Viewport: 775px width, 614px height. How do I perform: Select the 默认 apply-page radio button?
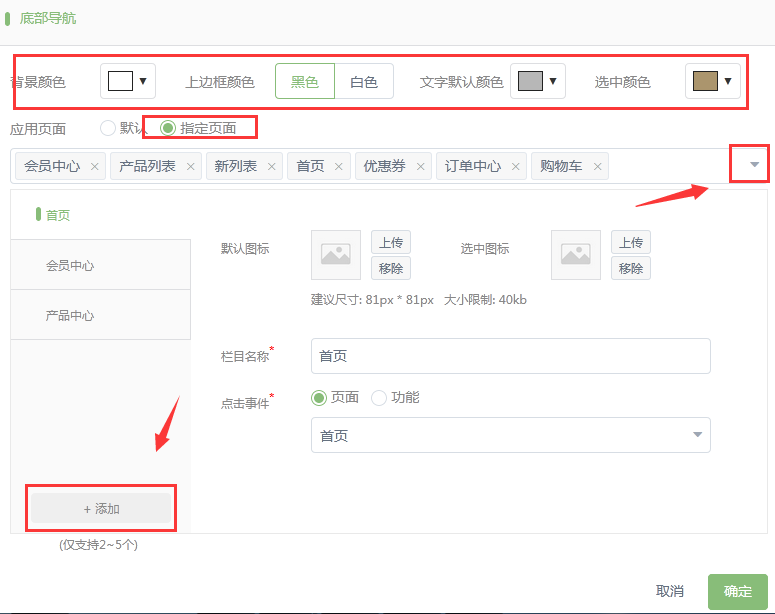(108, 128)
